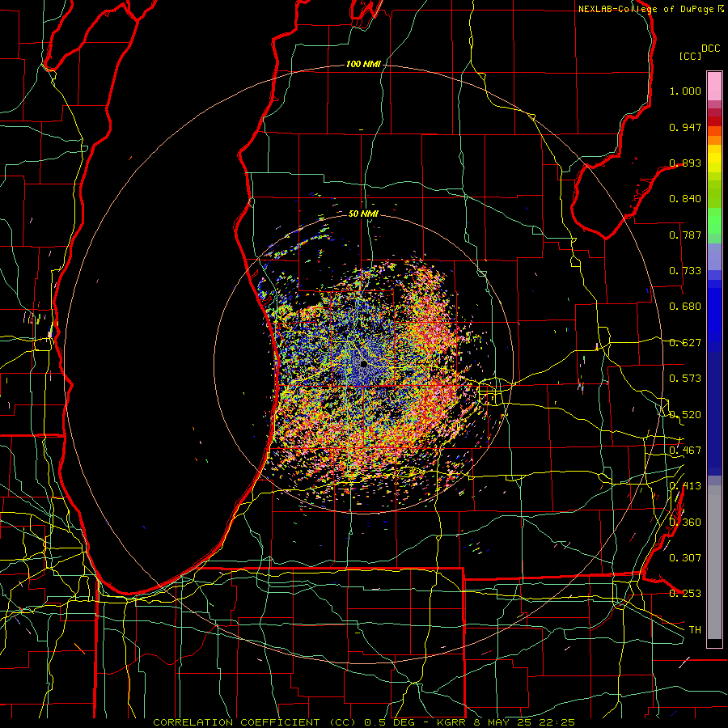Click the 0.787 scale value
Image resolution: width=728 pixels, height=728 pixels.
pos(685,235)
